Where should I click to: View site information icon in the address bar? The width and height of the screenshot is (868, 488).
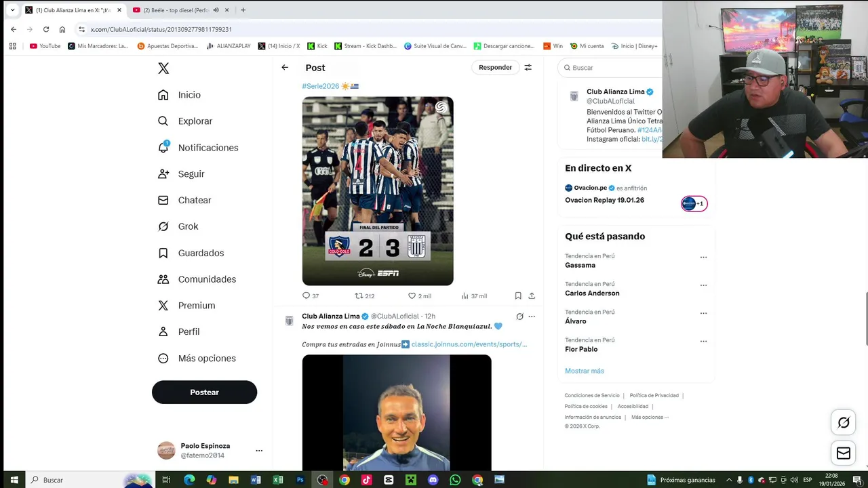point(82,29)
